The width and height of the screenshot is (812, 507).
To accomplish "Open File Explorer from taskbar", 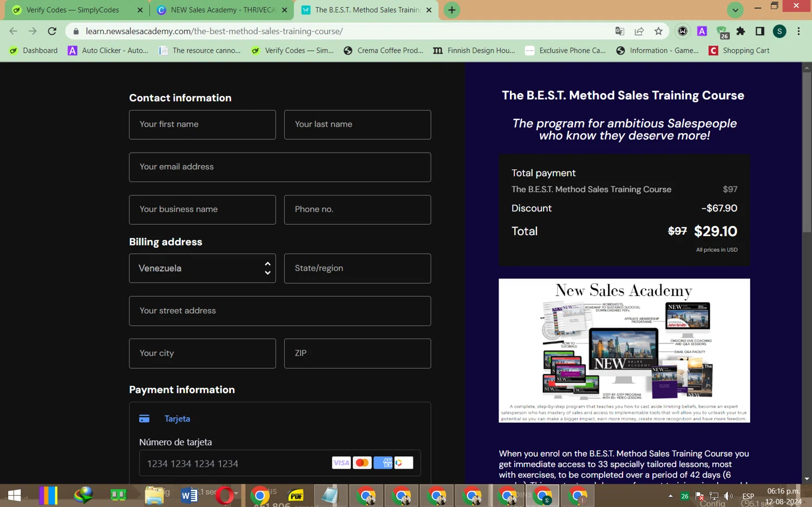I will coord(154,495).
